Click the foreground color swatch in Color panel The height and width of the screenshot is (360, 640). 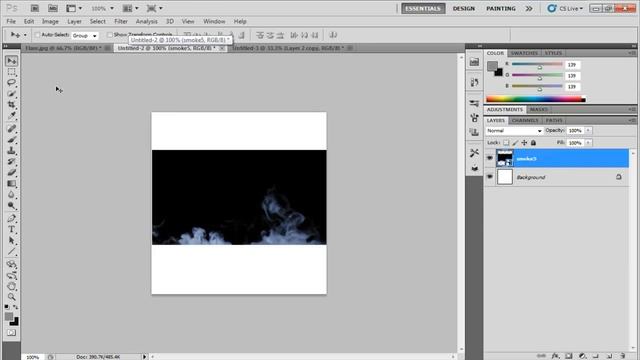coord(493,66)
